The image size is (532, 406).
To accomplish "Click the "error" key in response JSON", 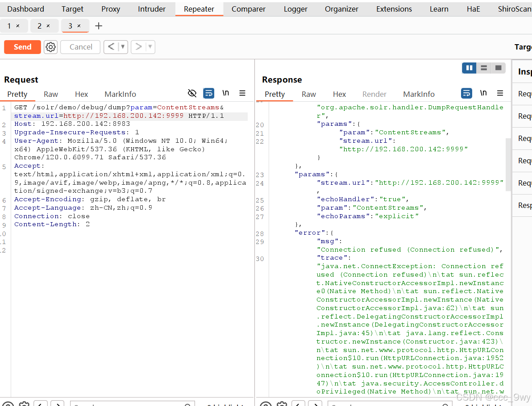I will pyautogui.click(x=310, y=233).
